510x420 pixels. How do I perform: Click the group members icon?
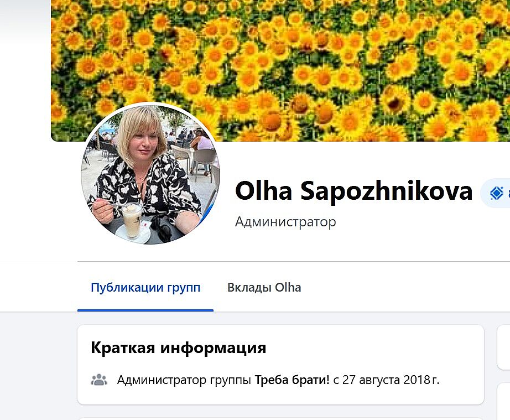pyautogui.click(x=99, y=380)
